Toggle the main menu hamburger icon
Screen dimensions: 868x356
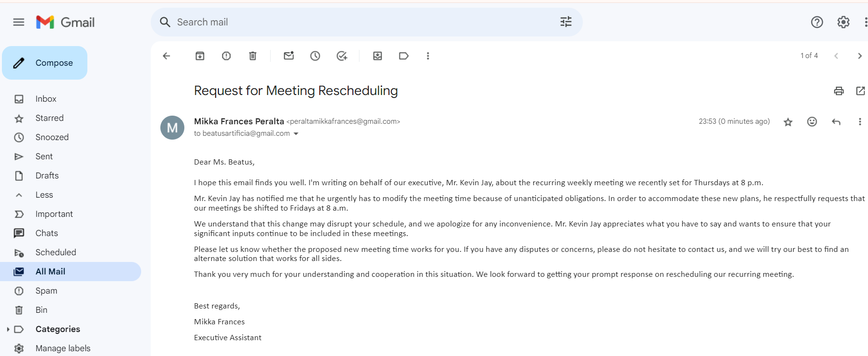point(19,22)
